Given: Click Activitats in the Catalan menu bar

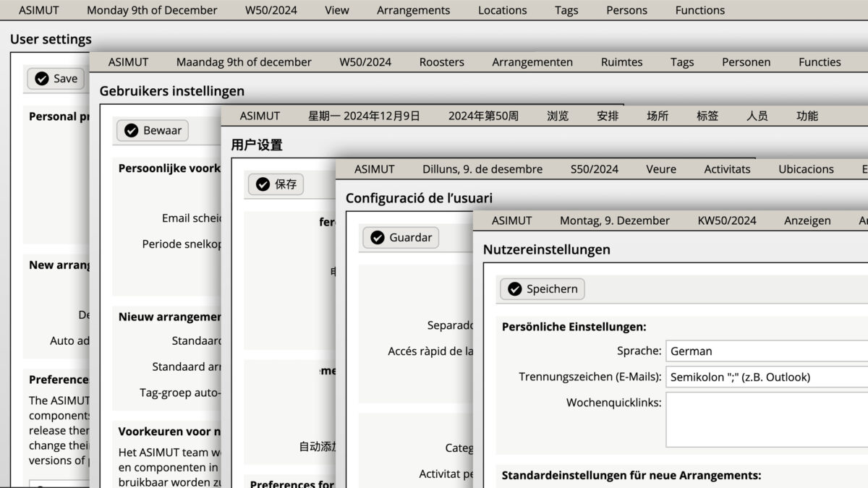Looking at the screenshot, I should [x=727, y=168].
